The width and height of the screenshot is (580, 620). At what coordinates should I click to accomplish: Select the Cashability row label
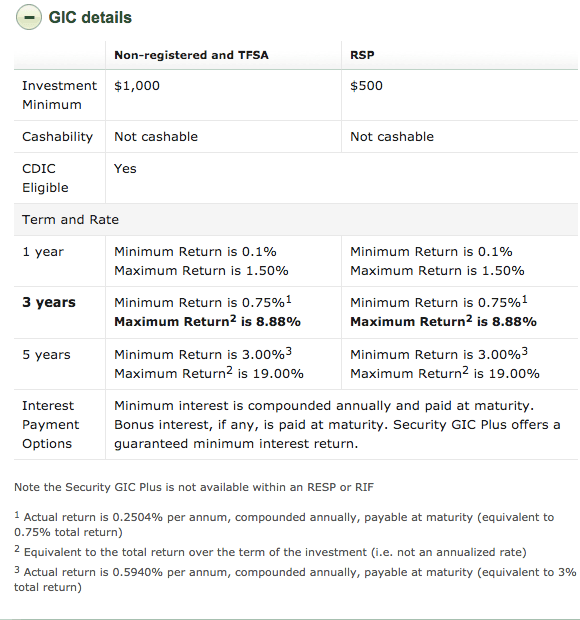click(57, 137)
